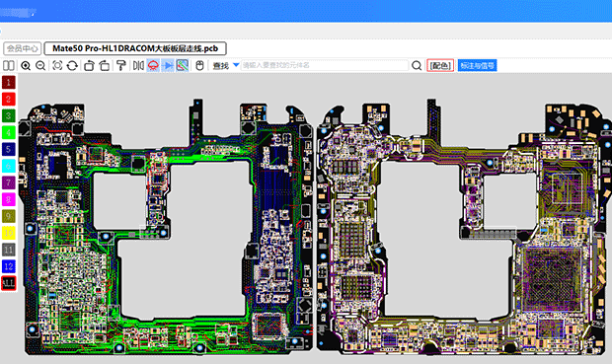Screen dimensions: 612x364
Task: Select the ALL layers swatch
Action: (x=9, y=283)
